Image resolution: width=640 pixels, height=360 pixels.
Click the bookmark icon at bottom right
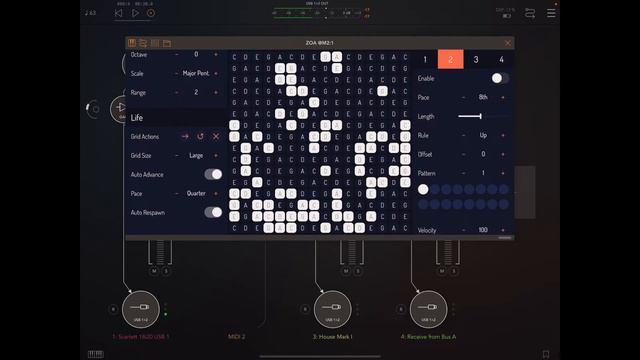(x=546, y=354)
